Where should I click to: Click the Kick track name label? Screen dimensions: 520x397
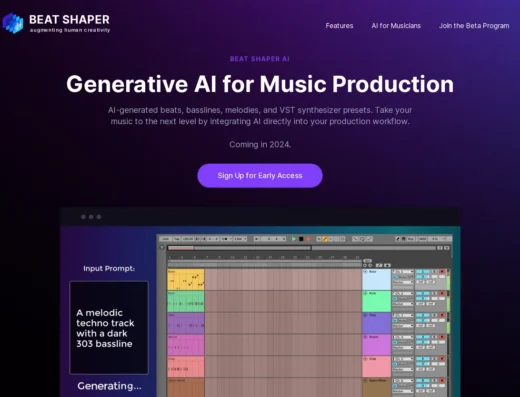pos(373,293)
